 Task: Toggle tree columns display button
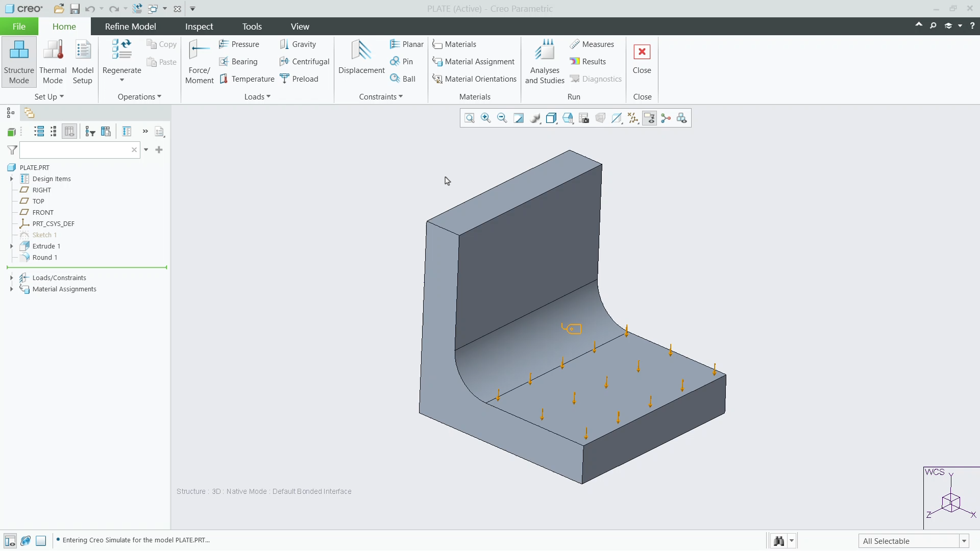coord(69,132)
